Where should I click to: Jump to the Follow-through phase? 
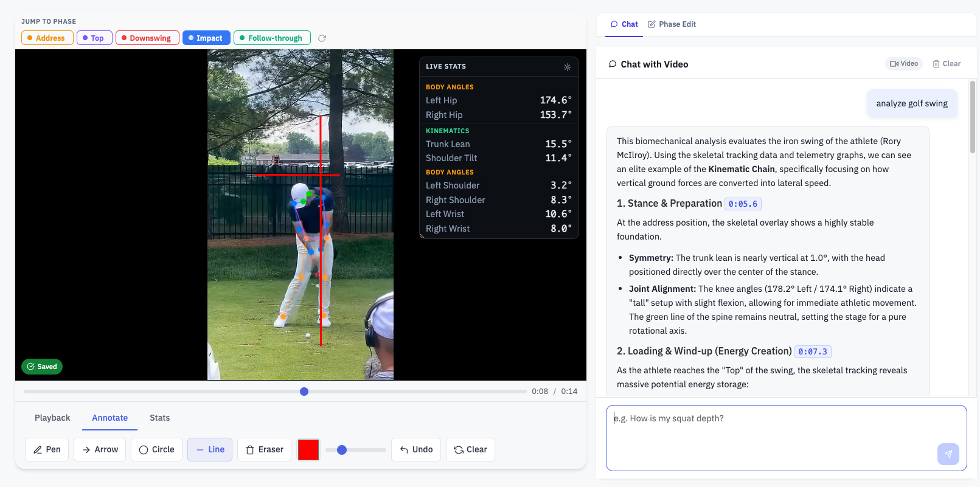272,38
